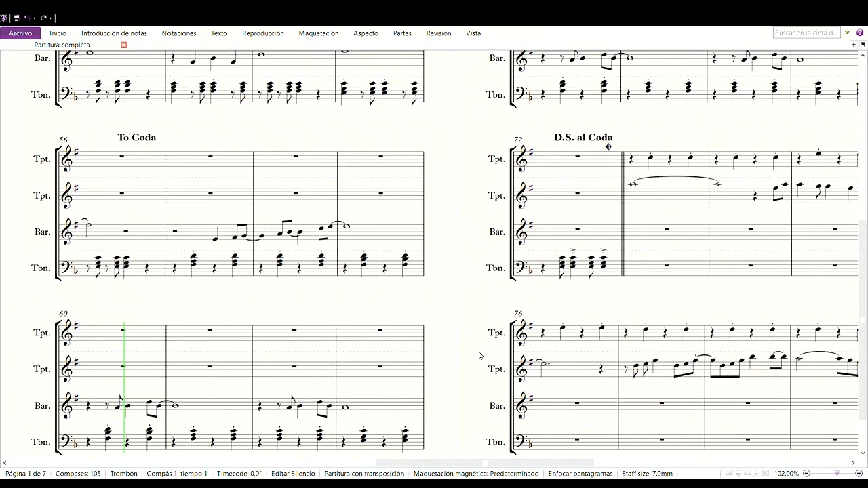
Task: Open the undo history dropdown arrow
Action: tap(35, 18)
